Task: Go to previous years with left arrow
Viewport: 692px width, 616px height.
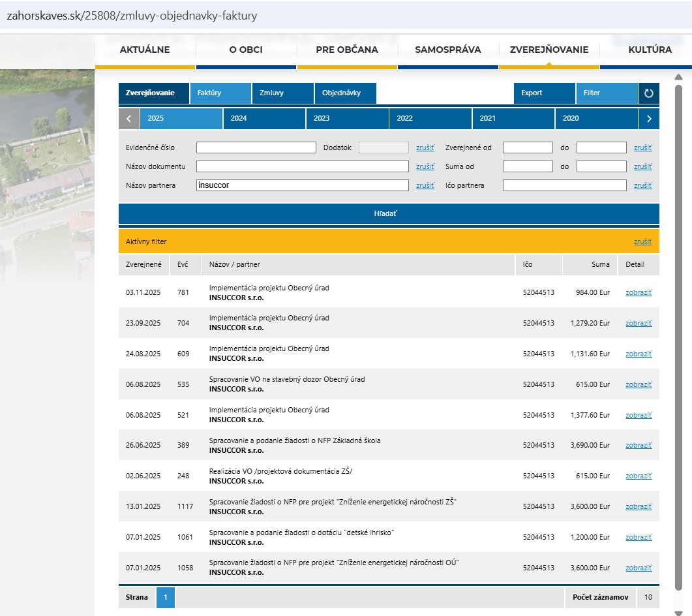Action: tap(128, 119)
